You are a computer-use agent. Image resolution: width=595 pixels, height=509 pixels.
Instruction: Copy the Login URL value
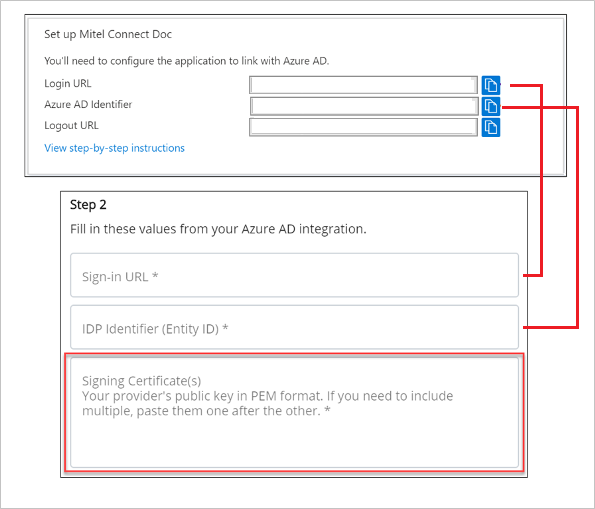coord(491,85)
